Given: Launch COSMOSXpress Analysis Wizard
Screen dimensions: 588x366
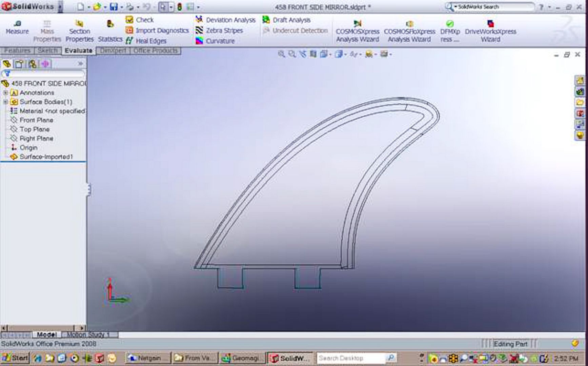Looking at the screenshot, I should coord(358,31).
